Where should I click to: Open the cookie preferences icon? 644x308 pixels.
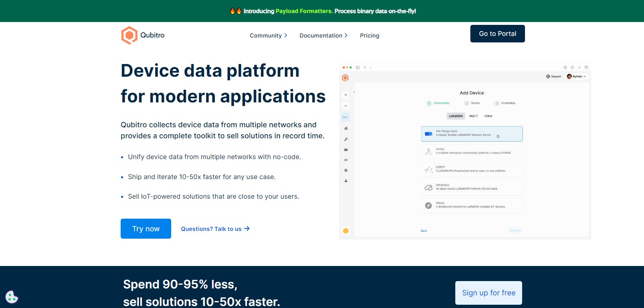(x=11, y=297)
